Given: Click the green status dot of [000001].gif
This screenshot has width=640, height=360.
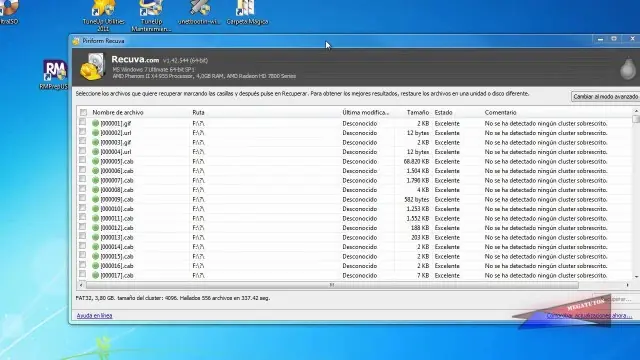Looking at the screenshot, I should 96,123.
